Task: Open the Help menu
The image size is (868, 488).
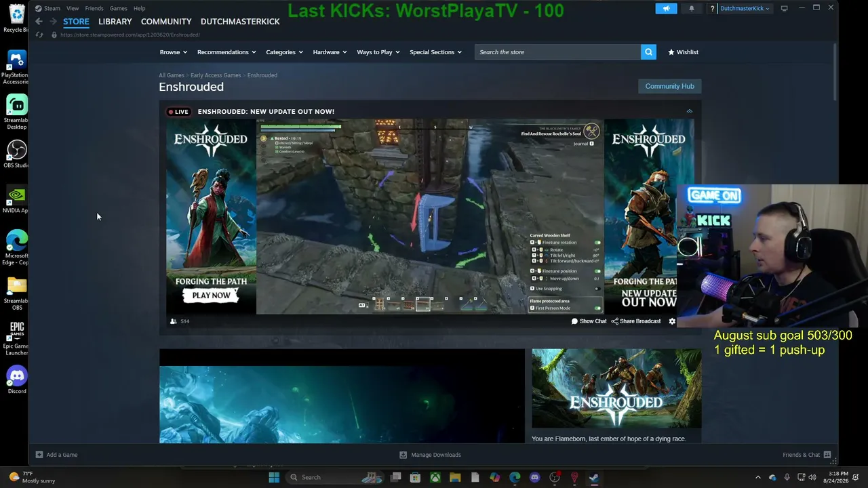Action: (139, 8)
